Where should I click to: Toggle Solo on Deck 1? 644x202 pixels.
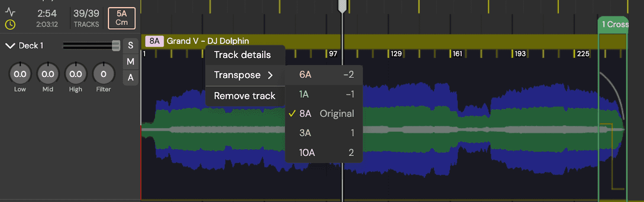[130, 46]
